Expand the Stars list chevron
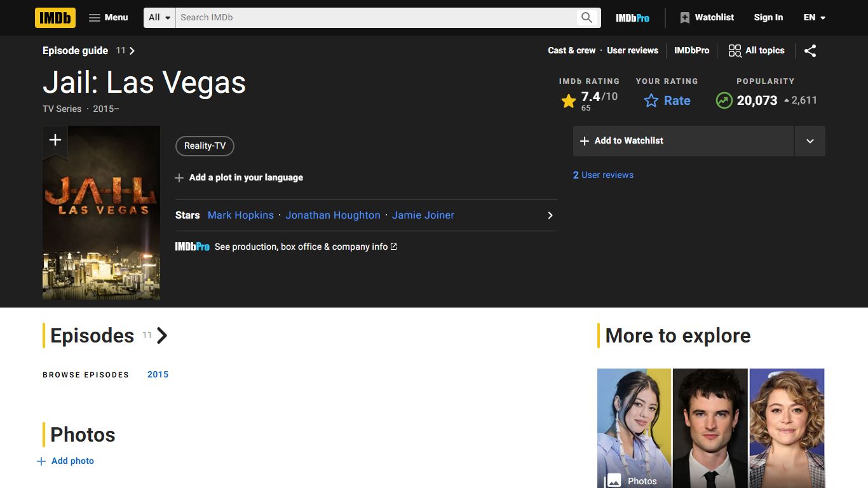Image resolution: width=868 pixels, height=488 pixels. tap(550, 215)
